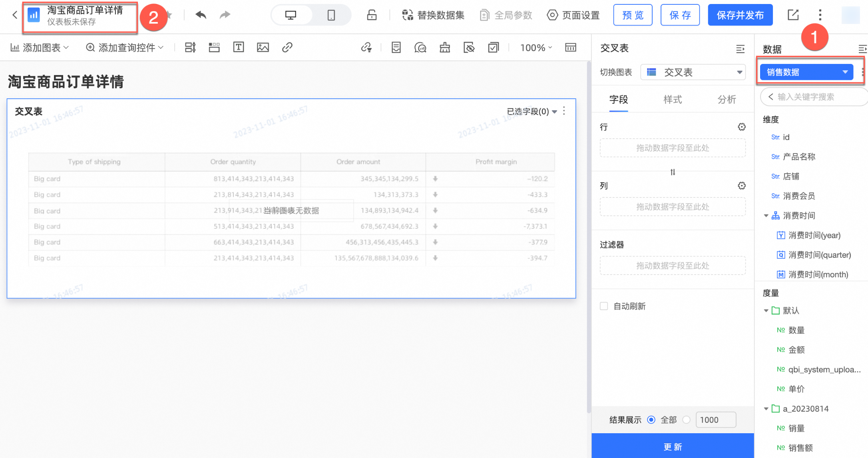The height and width of the screenshot is (458, 868).
Task: Open the 添加图表 add chart dropdown
Action: coord(39,48)
